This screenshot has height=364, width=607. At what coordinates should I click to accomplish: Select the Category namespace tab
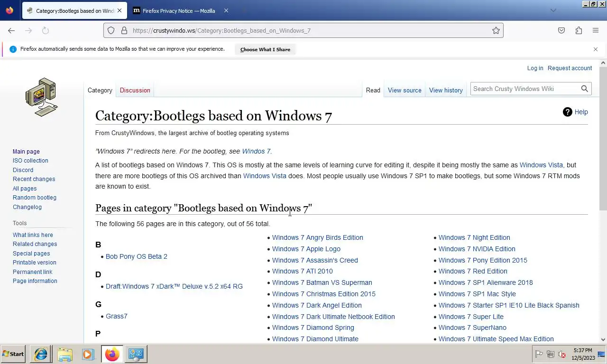point(100,90)
